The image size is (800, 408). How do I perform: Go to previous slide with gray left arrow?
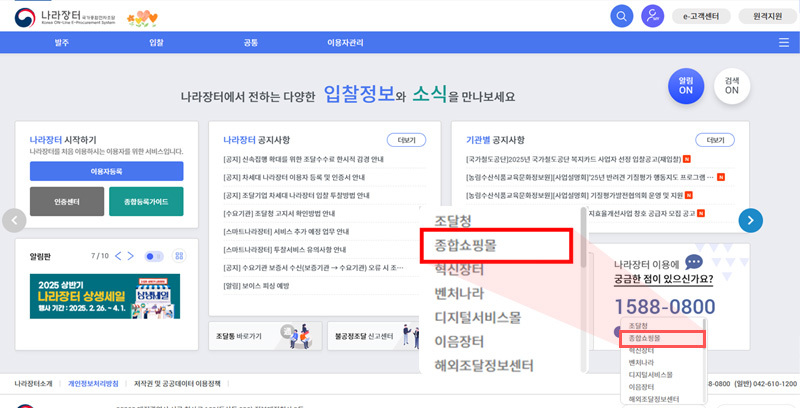click(14, 220)
